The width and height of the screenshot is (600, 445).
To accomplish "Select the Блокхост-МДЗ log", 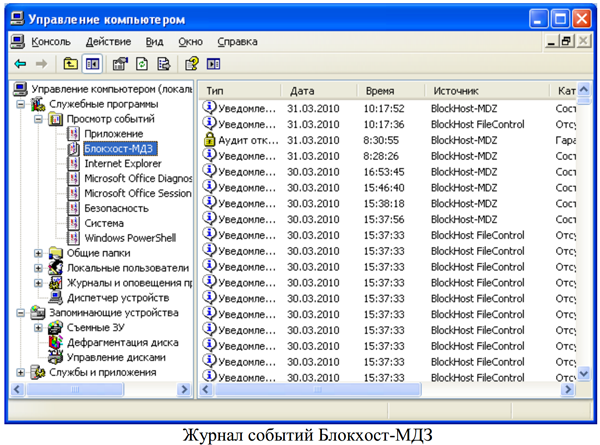I will point(119,149).
